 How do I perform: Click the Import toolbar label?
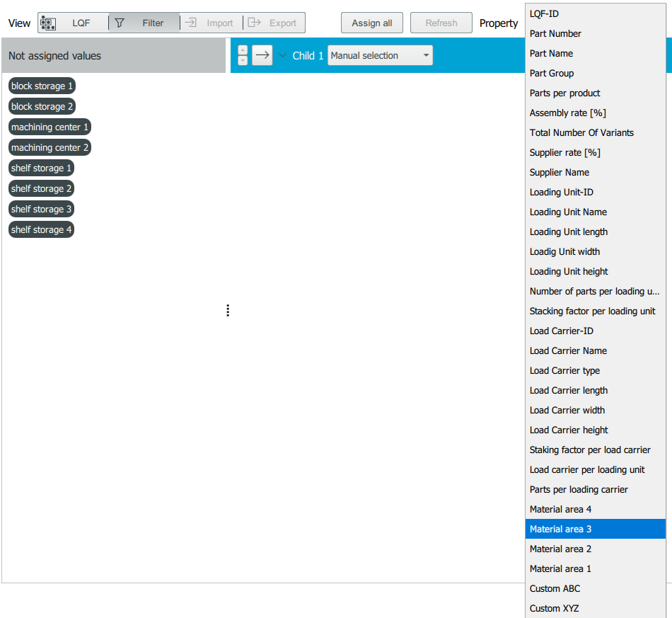[220, 23]
